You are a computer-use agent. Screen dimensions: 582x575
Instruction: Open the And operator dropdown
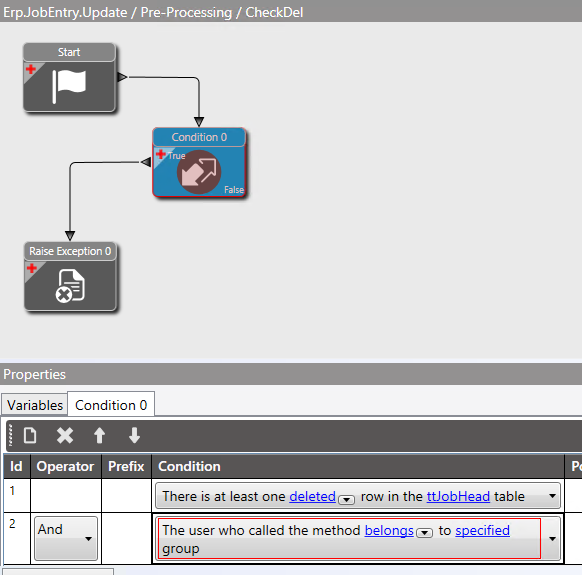(x=66, y=538)
